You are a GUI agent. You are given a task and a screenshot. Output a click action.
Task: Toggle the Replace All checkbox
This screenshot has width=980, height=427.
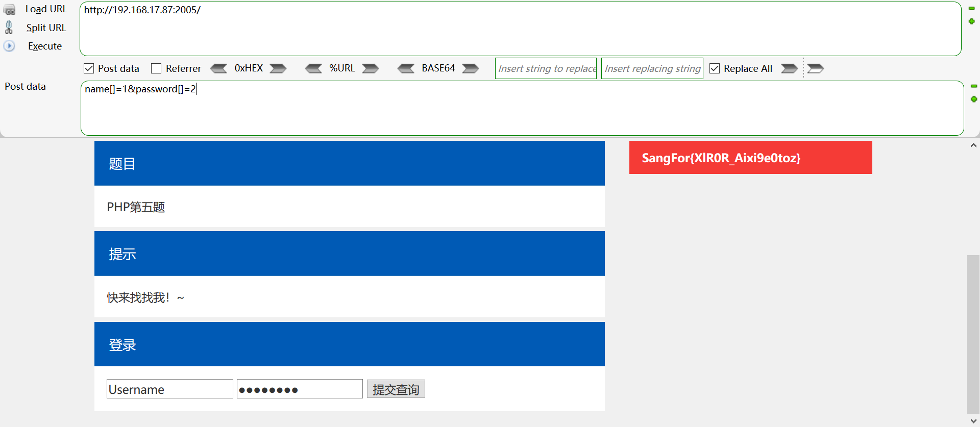click(715, 68)
